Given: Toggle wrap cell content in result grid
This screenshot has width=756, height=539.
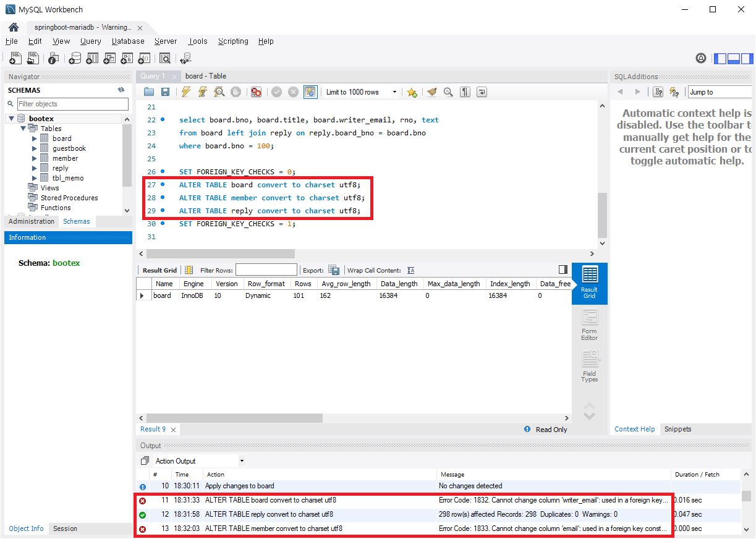Looking at the screenshot, I should pos(411,270).
